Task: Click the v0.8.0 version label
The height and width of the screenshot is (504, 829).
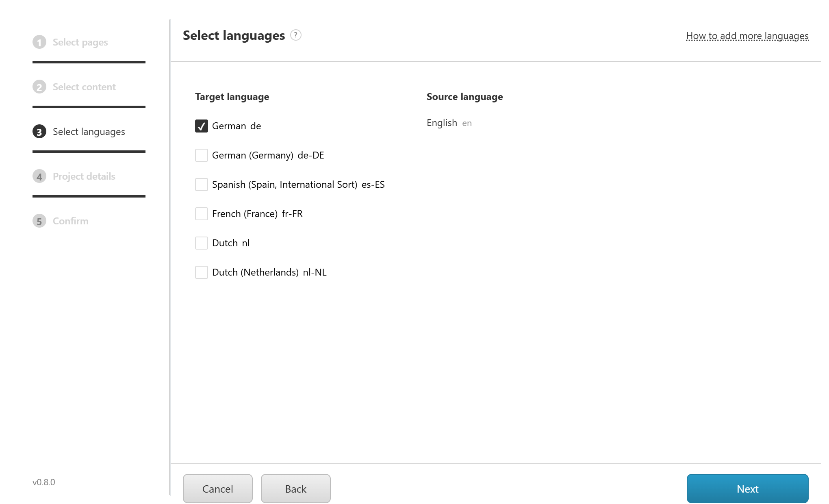Action: tap(44, 482)
